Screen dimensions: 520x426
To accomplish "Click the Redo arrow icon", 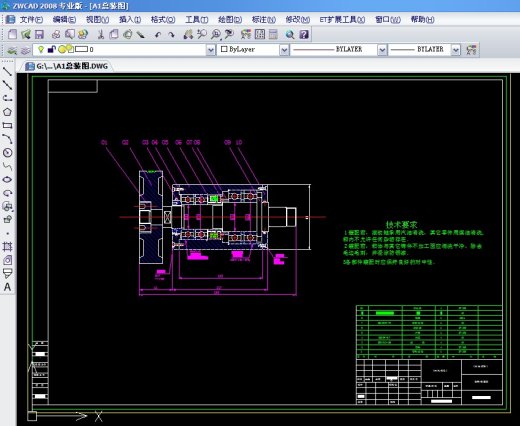I will point(171,35).
